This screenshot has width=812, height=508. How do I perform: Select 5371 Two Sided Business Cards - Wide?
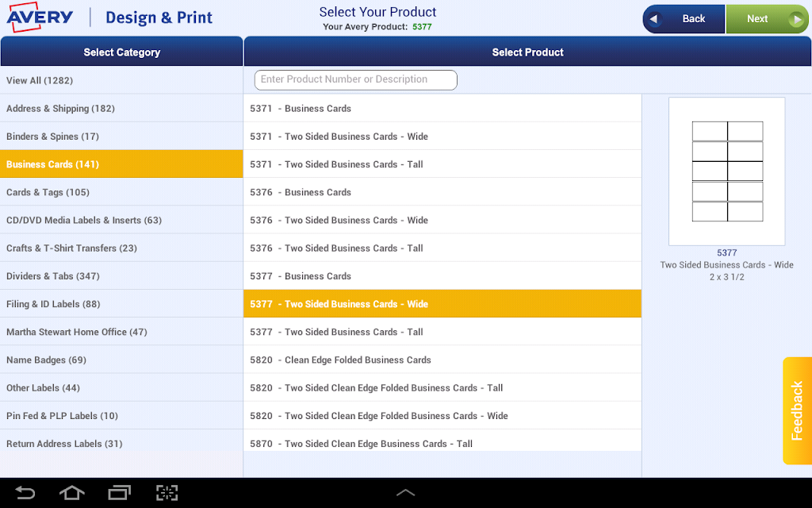(x=442, y=137)
